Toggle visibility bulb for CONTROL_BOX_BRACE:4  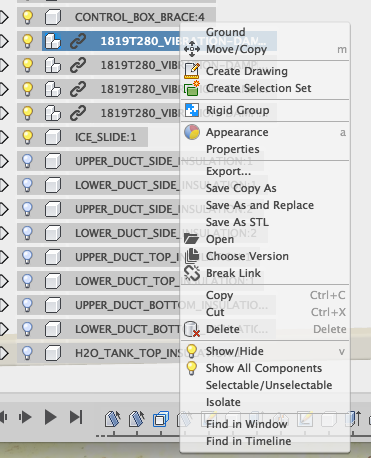[x=27, y=17]
